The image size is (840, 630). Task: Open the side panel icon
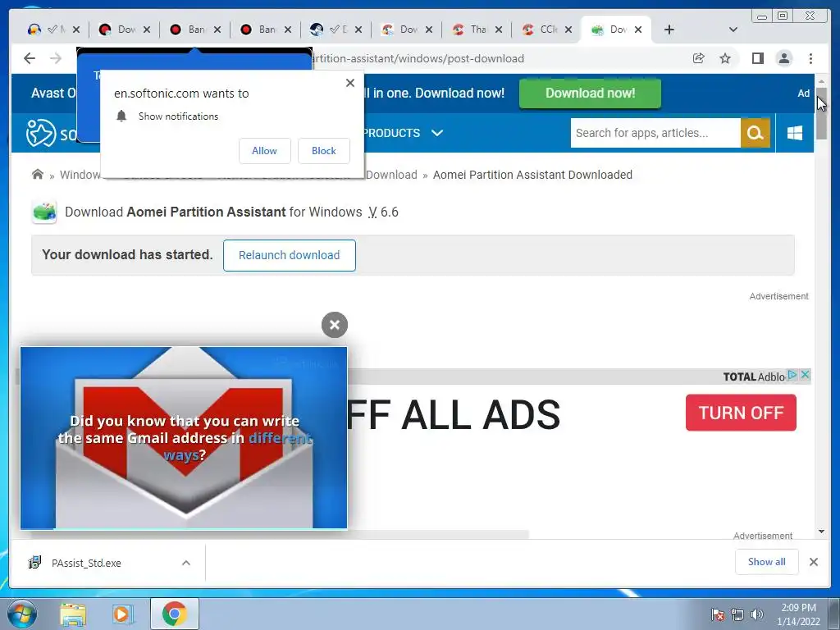click(x=757, y=58)
